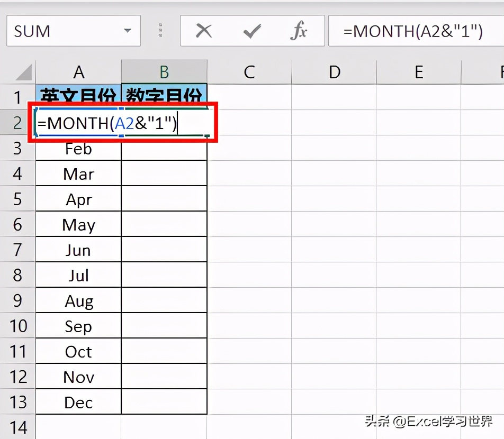This screenshot has height=439, width=504.
Task: Select row 9 header
Action: point(17,300)
